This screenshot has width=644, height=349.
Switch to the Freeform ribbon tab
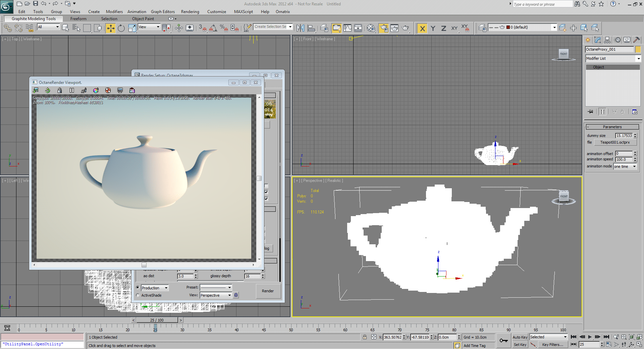click(78, 19)
